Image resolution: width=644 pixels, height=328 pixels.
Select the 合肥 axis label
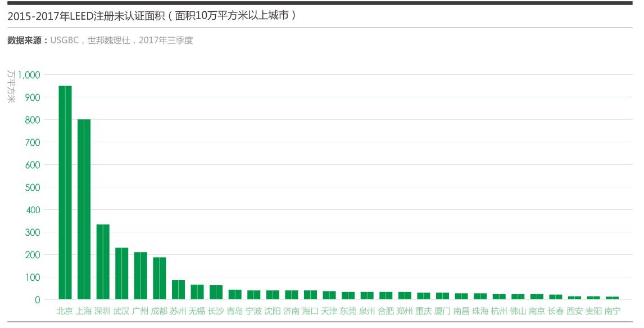pyautogui.click(x=386, y=311)
